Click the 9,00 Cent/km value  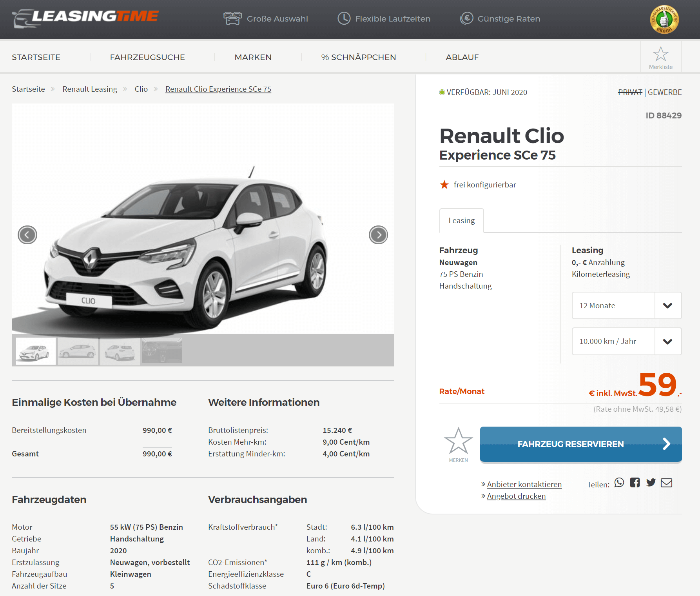[346, 442]
